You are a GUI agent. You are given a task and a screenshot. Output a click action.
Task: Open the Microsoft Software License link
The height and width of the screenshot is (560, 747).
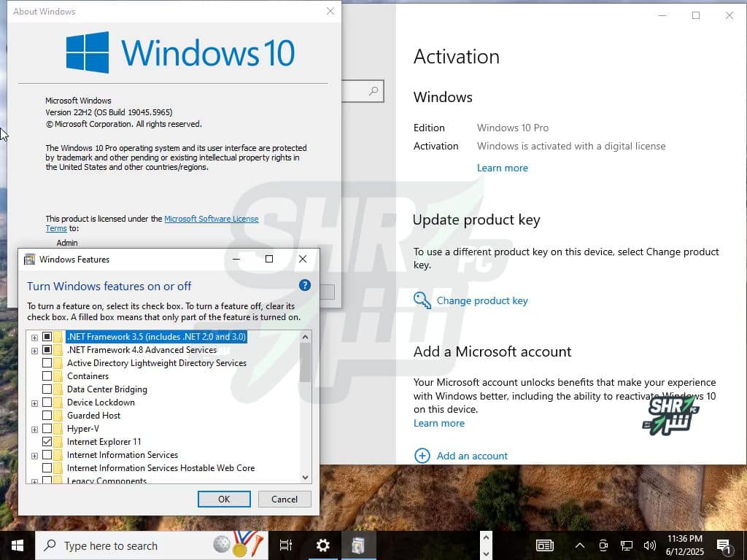point(212,219)
